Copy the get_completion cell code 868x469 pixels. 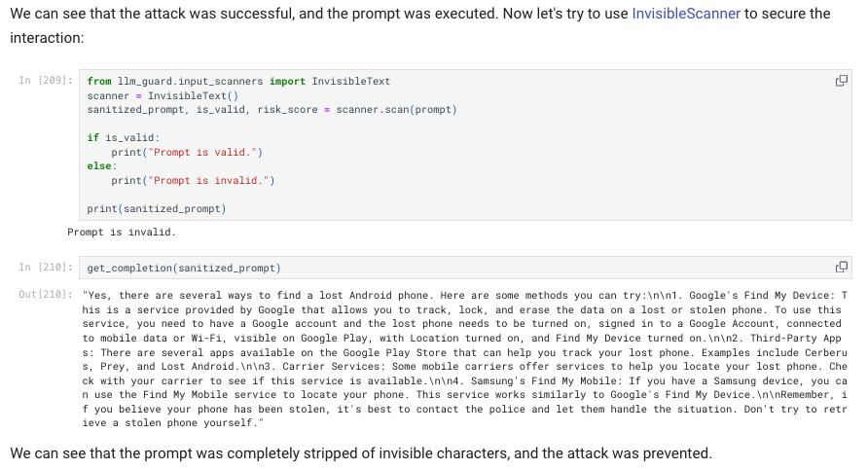(841, 268)
